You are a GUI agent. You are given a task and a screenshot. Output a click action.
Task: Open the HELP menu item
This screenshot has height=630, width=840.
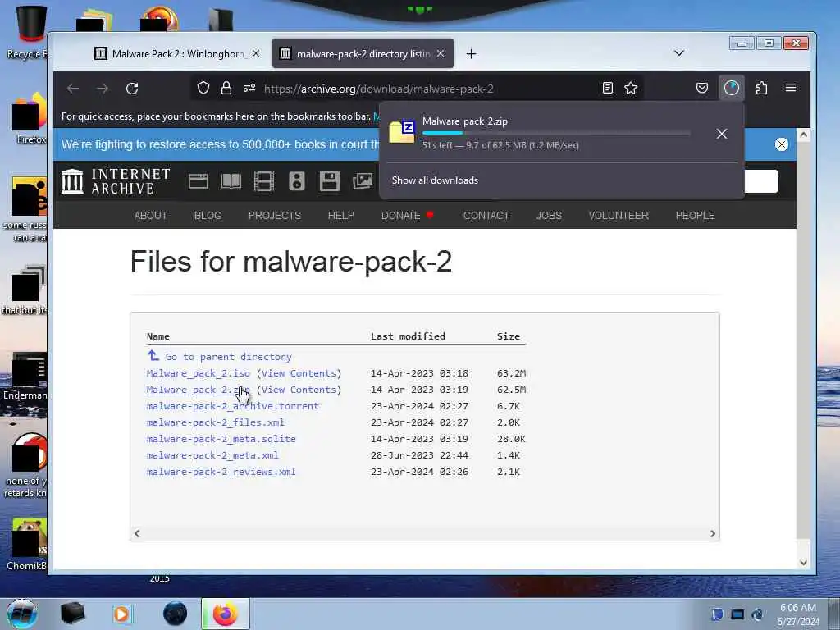[x=340, y=216]
